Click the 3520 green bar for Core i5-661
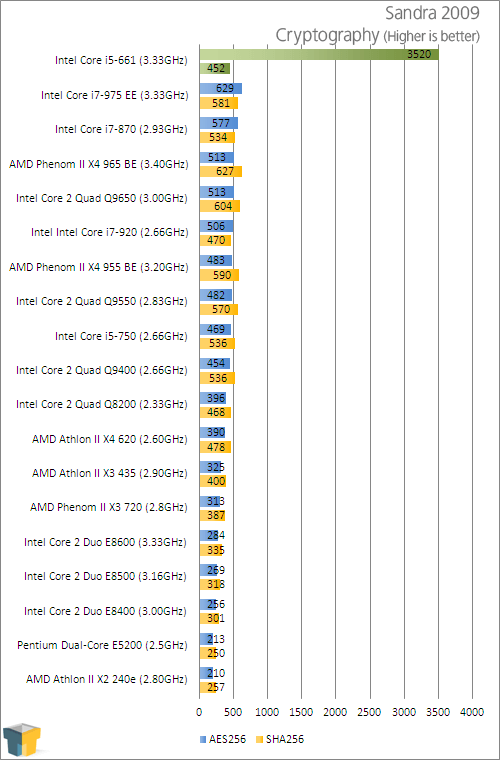This screenshot has width=500, height=760. 319,54
